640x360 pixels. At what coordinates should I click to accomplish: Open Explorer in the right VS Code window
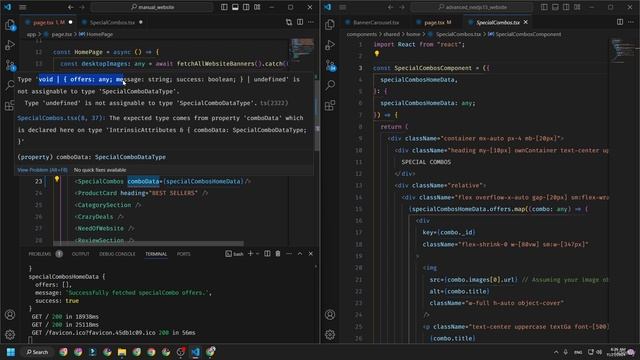click(x=330, y=25)
